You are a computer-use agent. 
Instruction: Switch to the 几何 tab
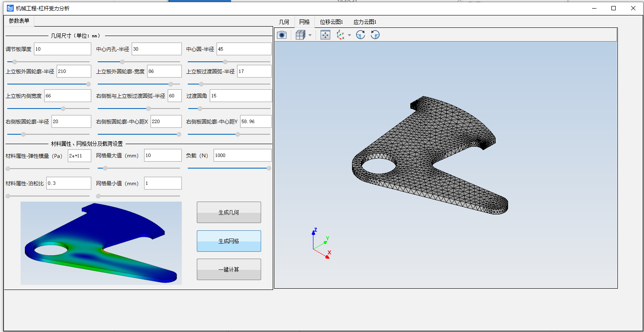point(284,22)
